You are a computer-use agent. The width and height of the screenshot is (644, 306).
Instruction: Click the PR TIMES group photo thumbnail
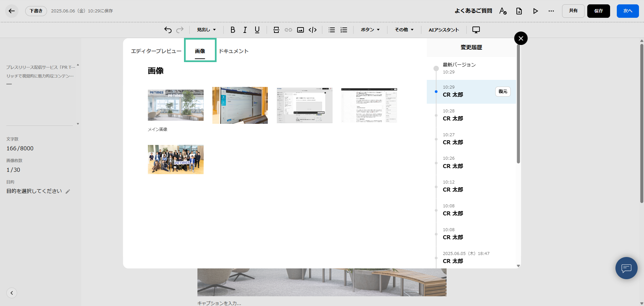176,159
